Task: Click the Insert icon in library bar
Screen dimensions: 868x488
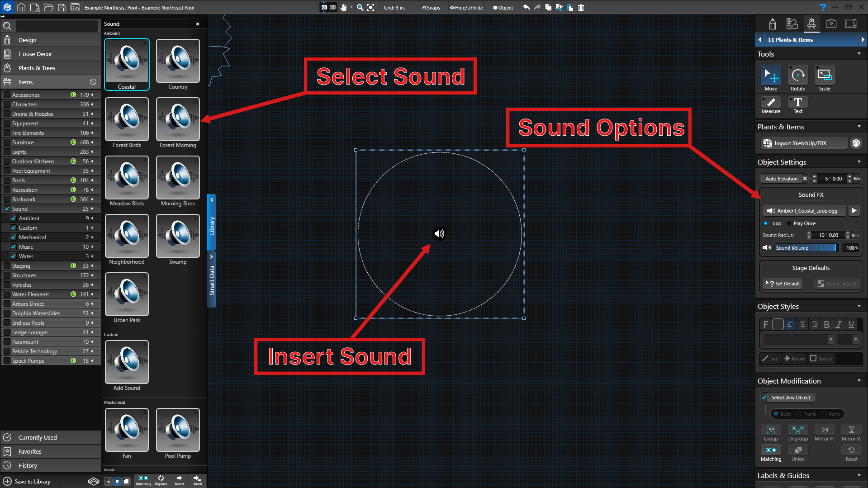Action: pyautogui.click(x=180, y=480)
